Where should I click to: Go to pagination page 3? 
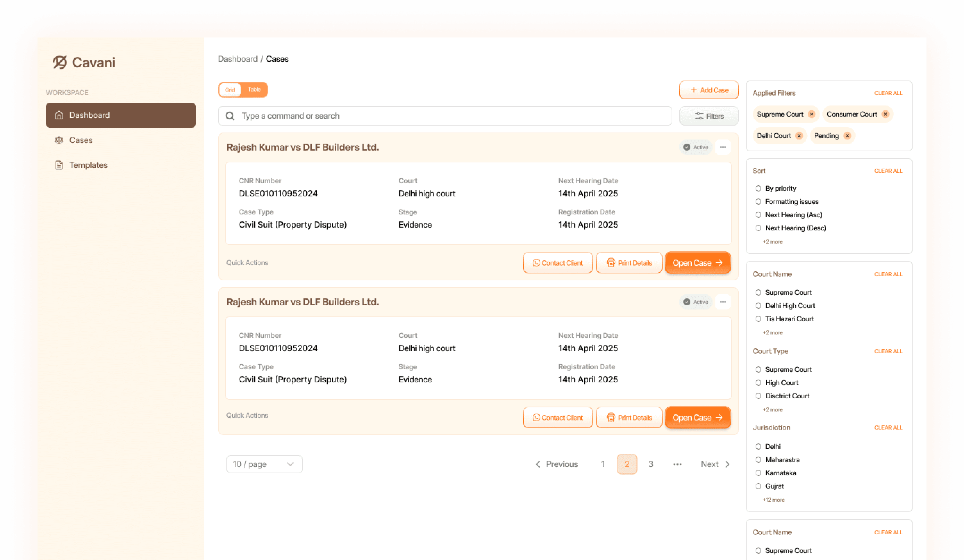click(x=650, y=464)
